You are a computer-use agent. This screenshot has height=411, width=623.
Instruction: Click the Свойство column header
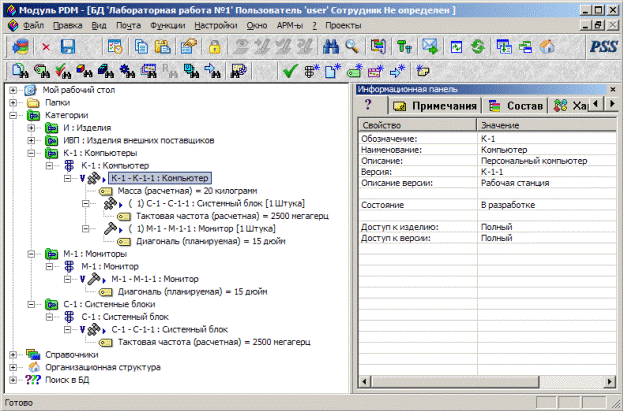[x=417, y=125]
